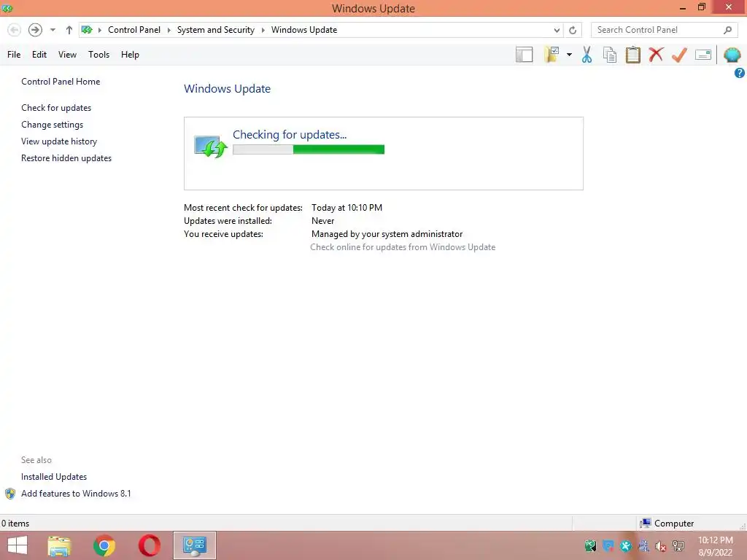The width and height of the screenshot is (747, 560).
Task: Click 'Today at 10:10 PM' text
Action: pos(347,208)
